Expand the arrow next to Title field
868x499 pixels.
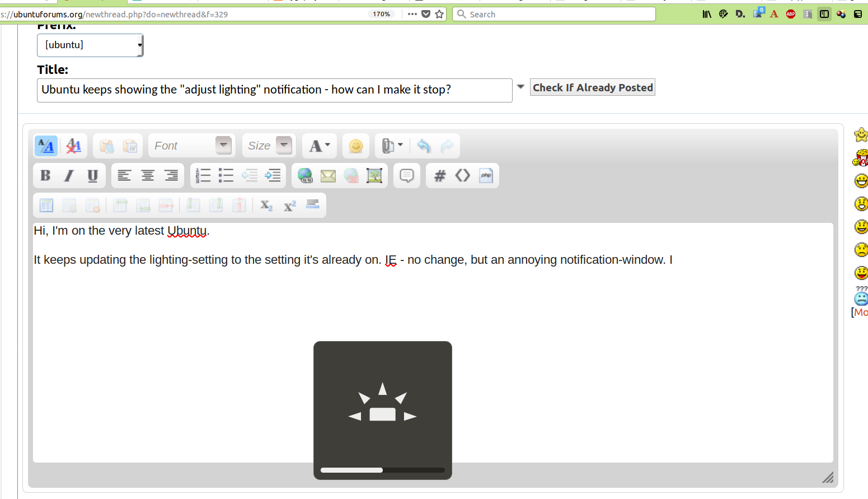[x=520, y=87]
